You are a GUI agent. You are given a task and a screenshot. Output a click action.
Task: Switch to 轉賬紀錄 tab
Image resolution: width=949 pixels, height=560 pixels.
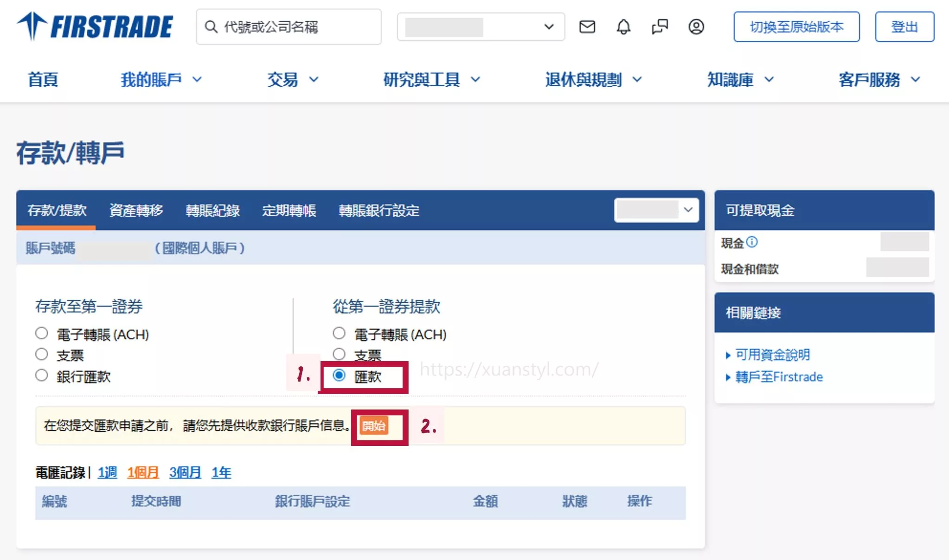[x=212, y=210]
